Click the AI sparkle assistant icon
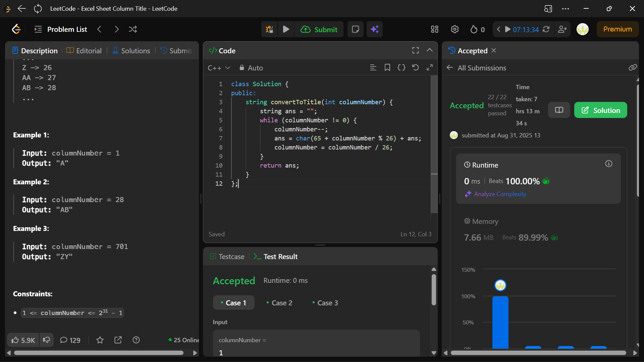The width and height of the screenshot is (644, 362). click(x=375, y=29)
